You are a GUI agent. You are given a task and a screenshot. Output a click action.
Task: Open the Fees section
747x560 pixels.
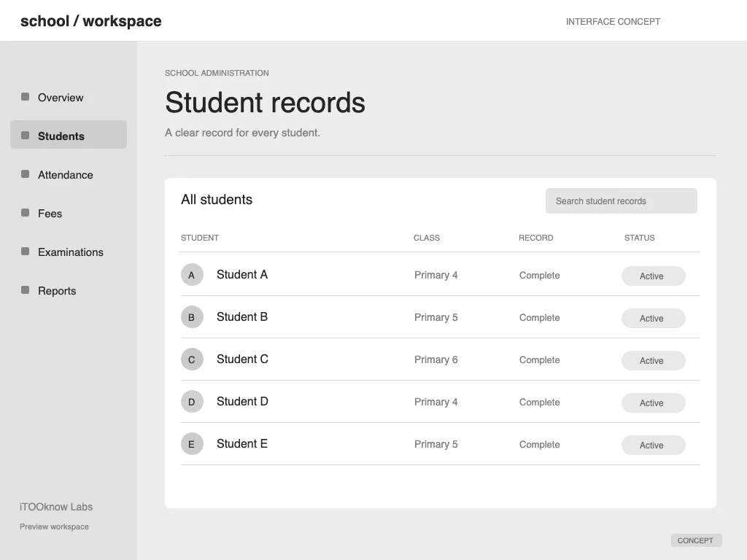(69, 214)
